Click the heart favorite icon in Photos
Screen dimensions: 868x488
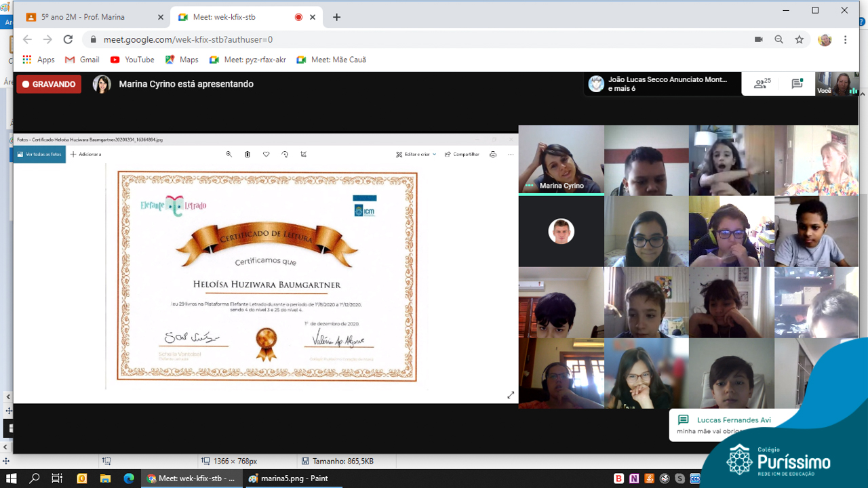[x=266, y=155]
